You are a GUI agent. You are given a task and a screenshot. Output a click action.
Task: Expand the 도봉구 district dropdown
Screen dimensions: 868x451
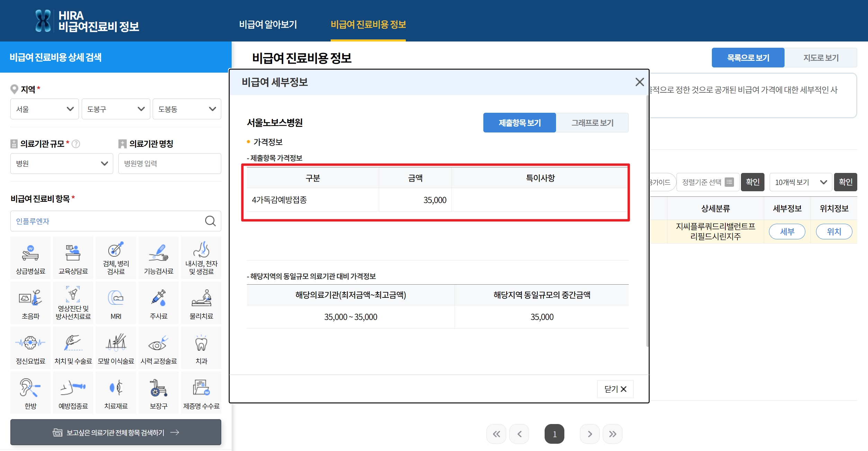coord(116,109)
